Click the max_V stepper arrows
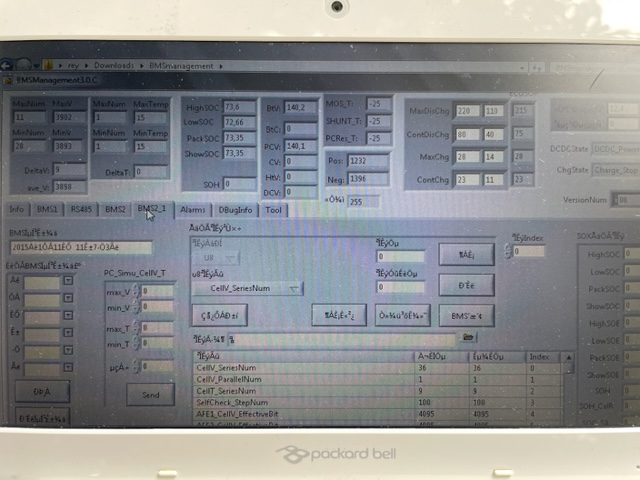 pos(140,291)
